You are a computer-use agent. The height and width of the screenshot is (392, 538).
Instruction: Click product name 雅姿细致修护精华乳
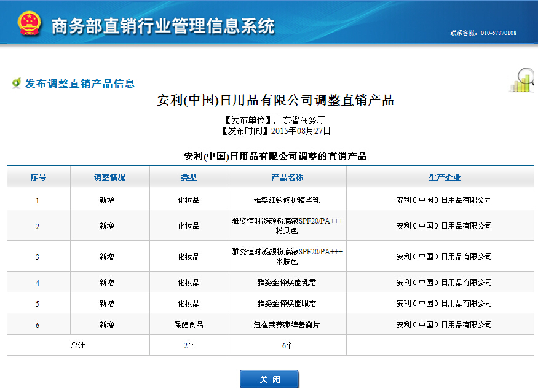[287, 200]
